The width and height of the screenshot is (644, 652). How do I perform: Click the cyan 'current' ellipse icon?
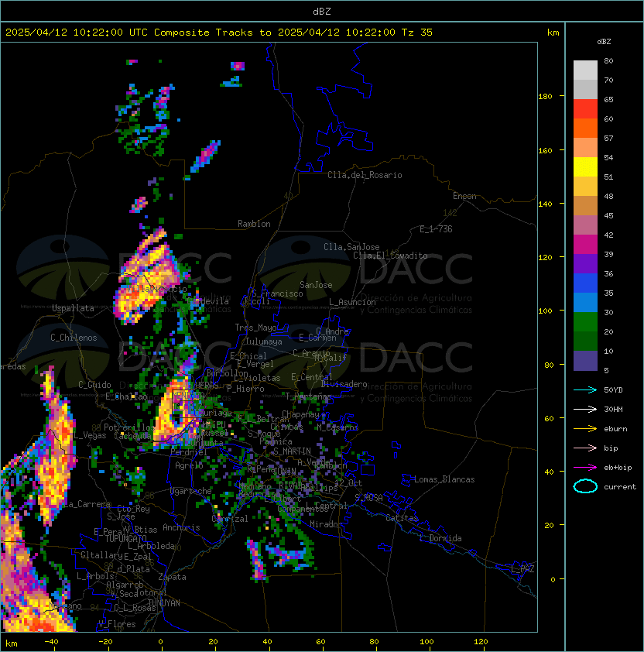click(x=585, y=486)
